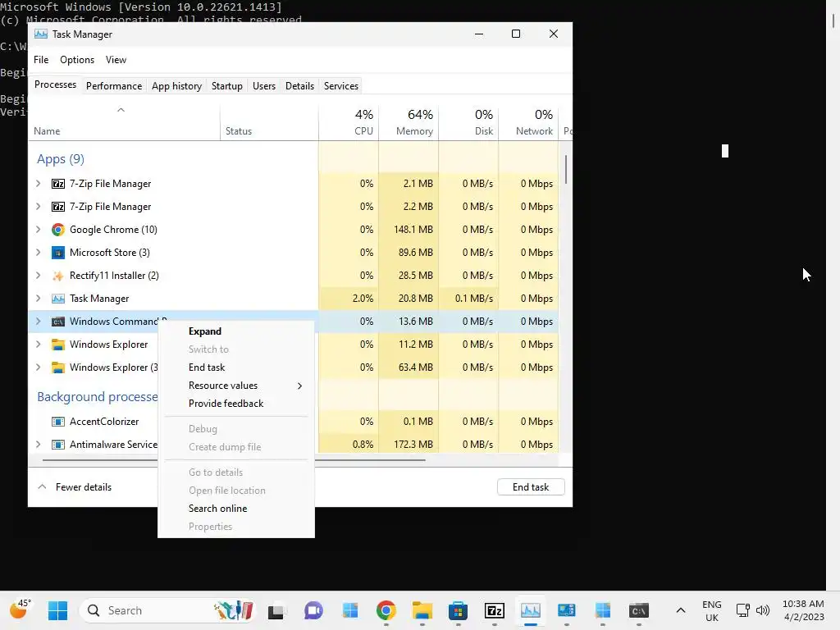Switch to the Services tab
The image size is (840, 630).
pyautogui.click(x=341, y=86)
